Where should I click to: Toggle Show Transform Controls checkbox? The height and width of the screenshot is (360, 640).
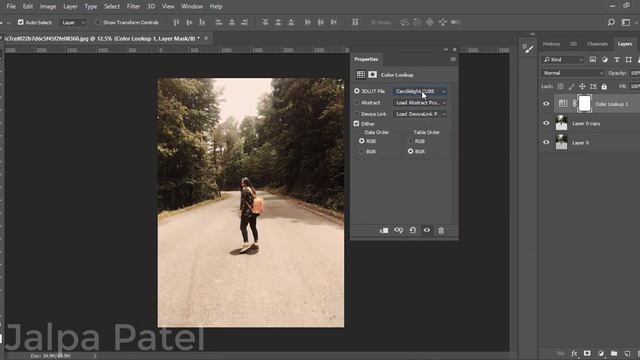98,22
